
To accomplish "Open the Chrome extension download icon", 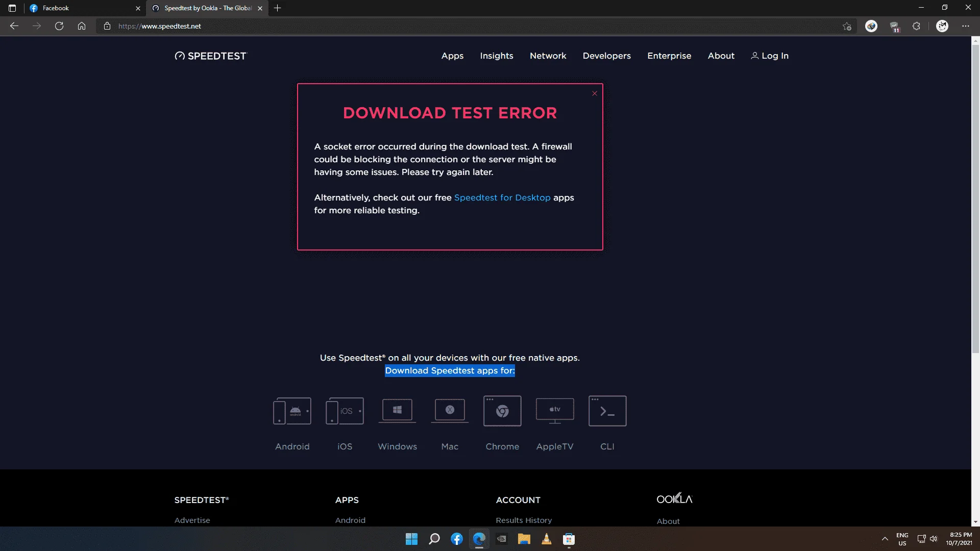I will 502,411.
